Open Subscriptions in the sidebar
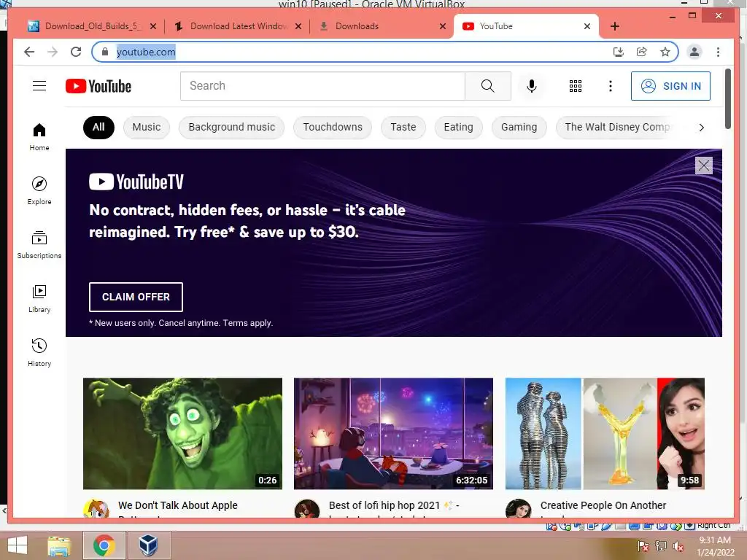Viewport: 747px width, 560px height. (39, 245)
